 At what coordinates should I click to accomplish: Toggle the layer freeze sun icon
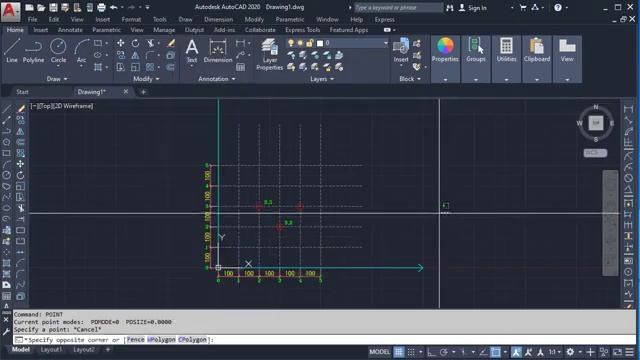coord(300,43)
